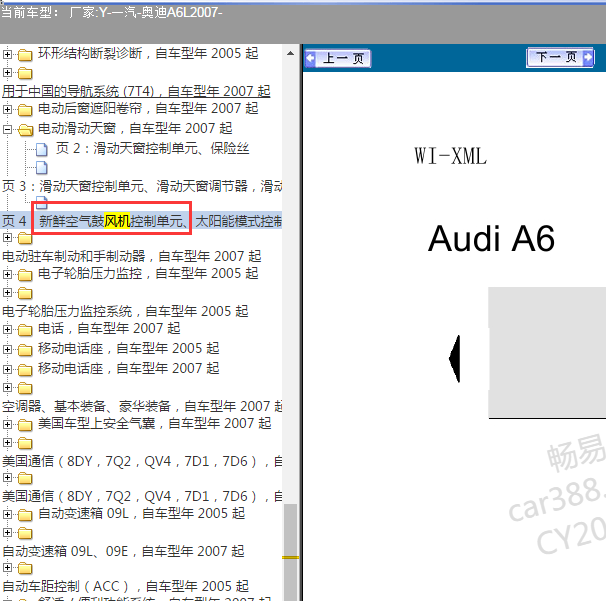
Task: Click folder icon above 自动车距控制（ACC）
Action: coord(25,568)
